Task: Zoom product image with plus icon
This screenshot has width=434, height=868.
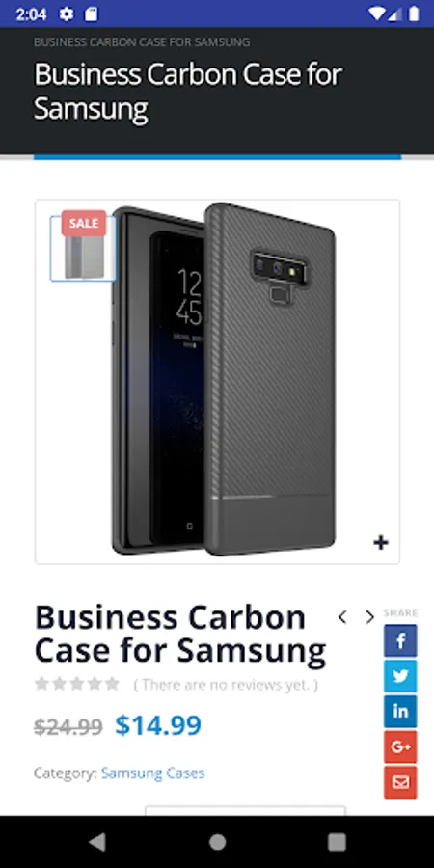Action: [380, 543]
